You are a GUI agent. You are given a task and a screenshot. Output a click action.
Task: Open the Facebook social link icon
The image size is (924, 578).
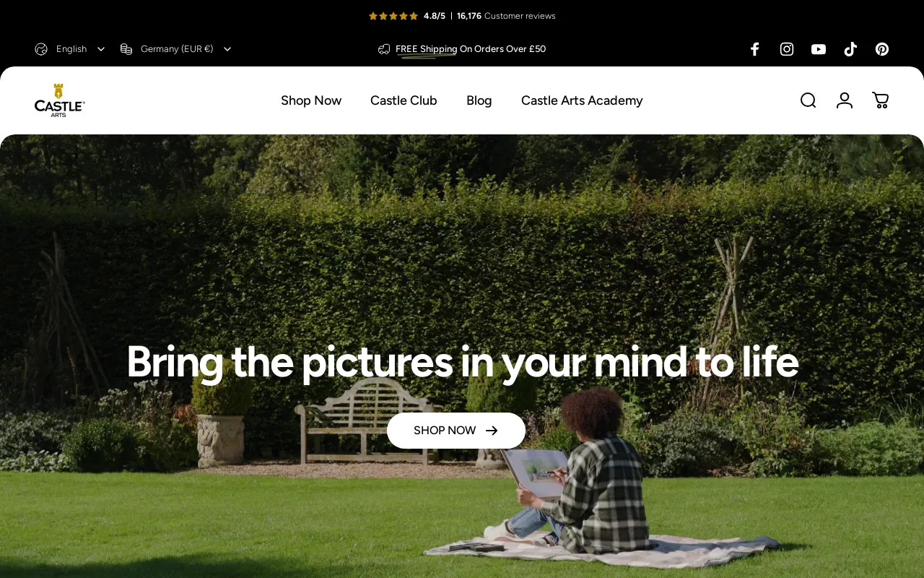[754, 49]
